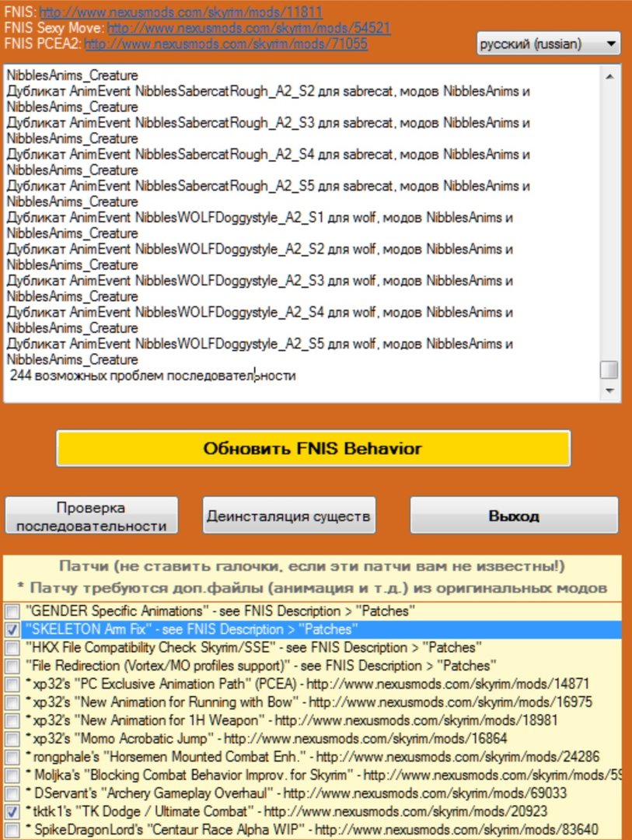Enable xp32's PC Exclusive Animation Path checkbox

click(x=12, y=684)
